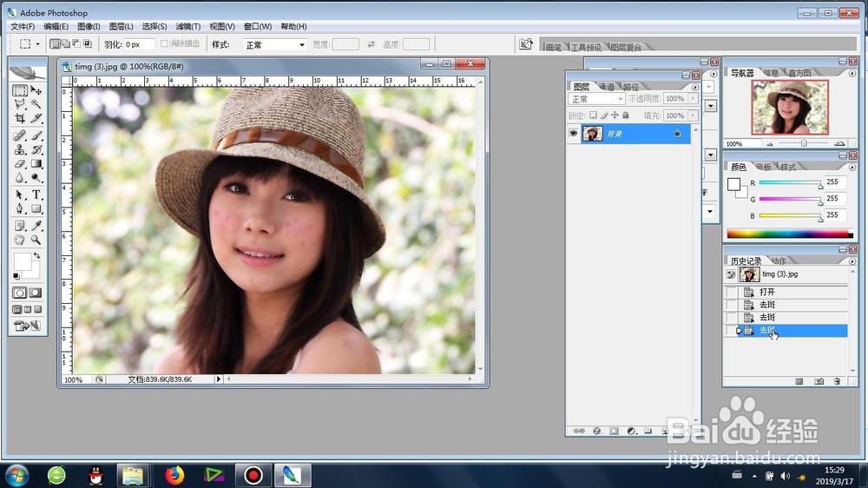Expand the layer opacity 100% arrow
This screenshot has height=488, width=868.
pyautogui.click(x=693, y=99)
